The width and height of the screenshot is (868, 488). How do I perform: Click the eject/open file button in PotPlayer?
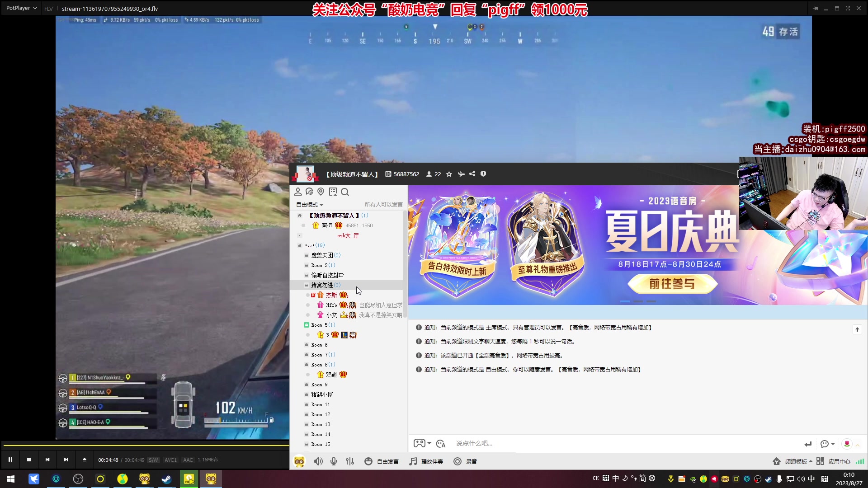[84, 460]
